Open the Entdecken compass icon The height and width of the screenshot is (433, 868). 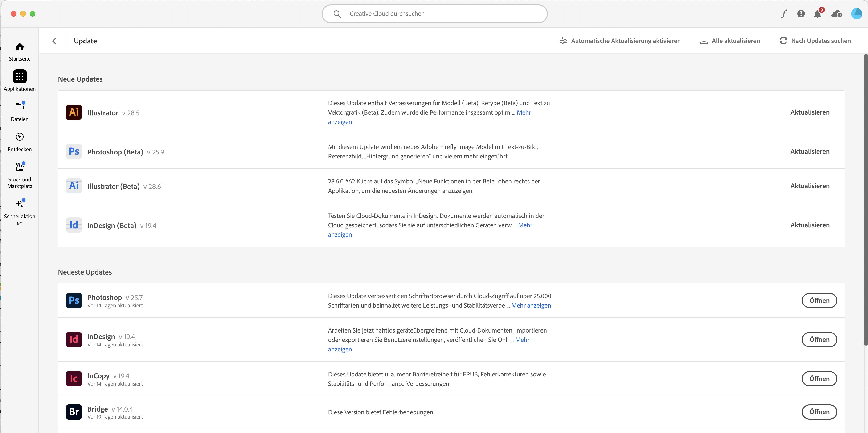[x=20, y=142]
